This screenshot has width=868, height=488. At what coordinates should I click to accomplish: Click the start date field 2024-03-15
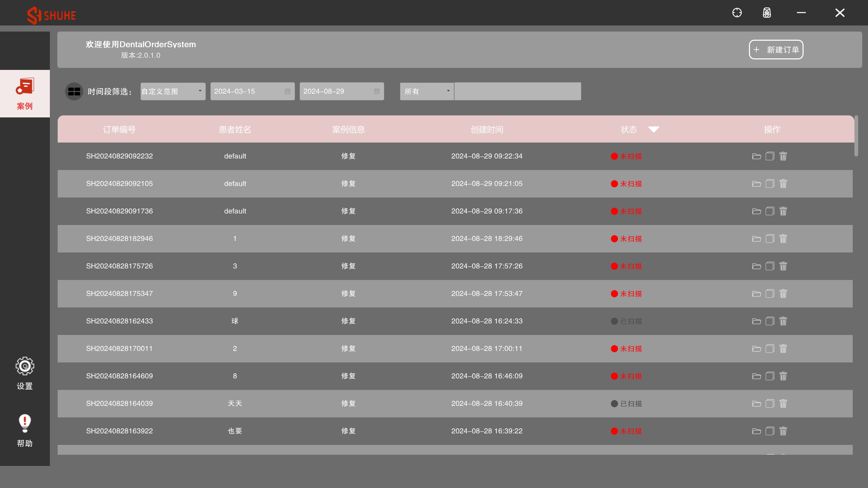pos(252,91)
